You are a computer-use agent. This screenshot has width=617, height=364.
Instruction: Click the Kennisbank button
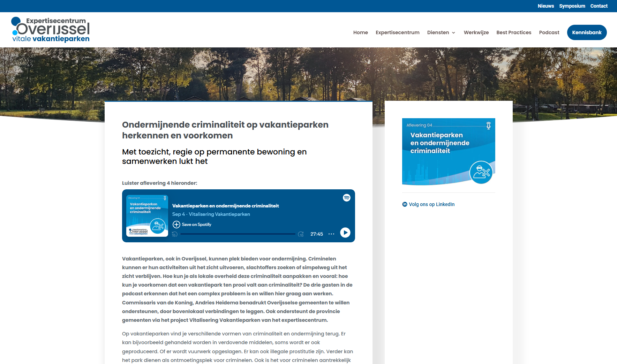(587, 32)
